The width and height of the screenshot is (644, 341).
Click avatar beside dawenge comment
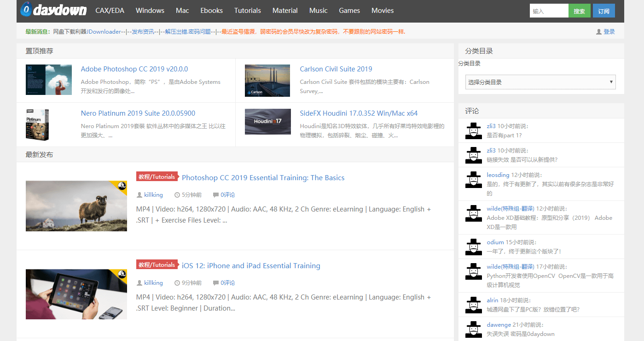tap(474, 329)
